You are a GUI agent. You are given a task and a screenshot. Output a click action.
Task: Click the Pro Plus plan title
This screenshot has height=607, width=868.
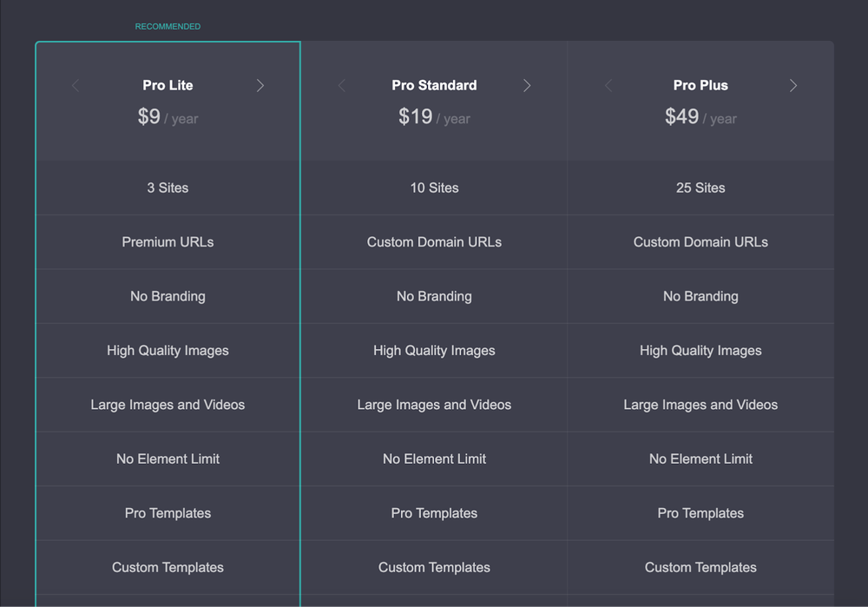tap(700, 85)
